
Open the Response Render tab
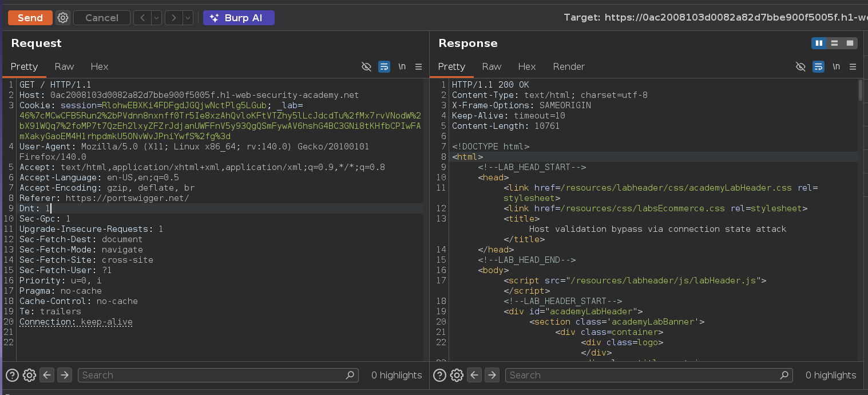coord(569,66)
